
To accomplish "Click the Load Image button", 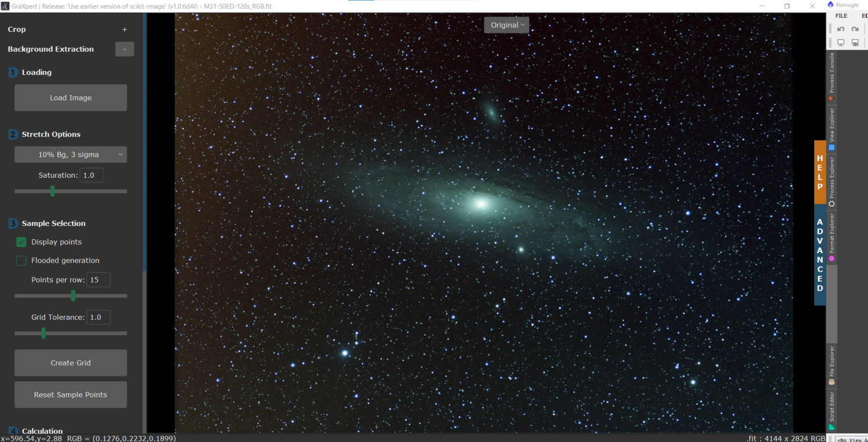I will [x=71, y=98].
